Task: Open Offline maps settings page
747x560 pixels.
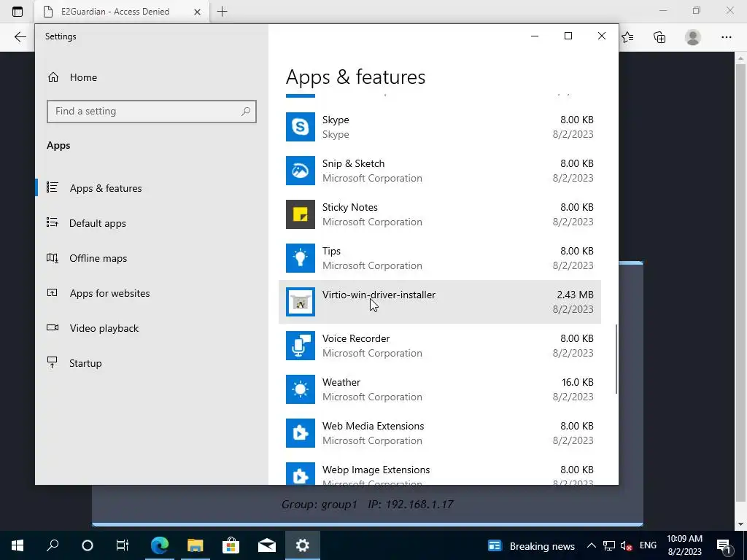Action: (x=98, y=258)
